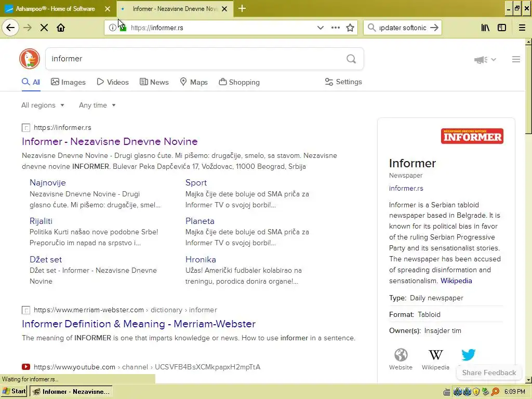Open the Any time filter dropdown

(97, 105)
